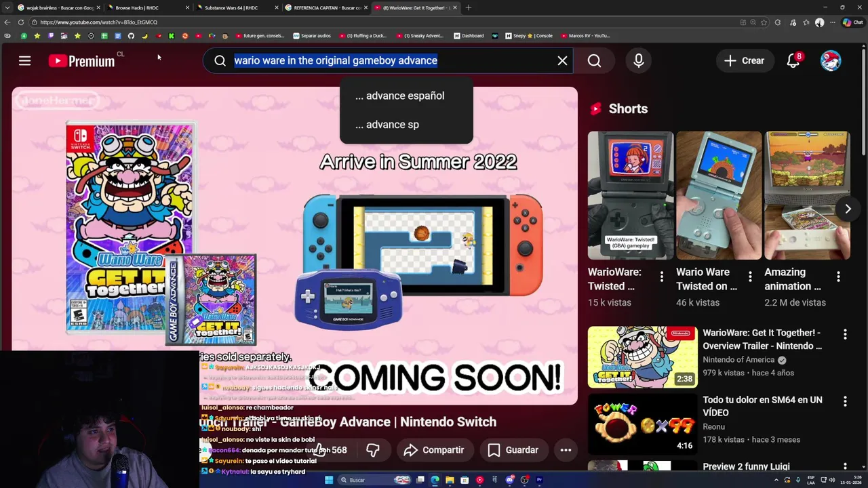The height and width of the screenshot is (488, 868).
Task: Toggle dislike on the video
Action: 372,450
